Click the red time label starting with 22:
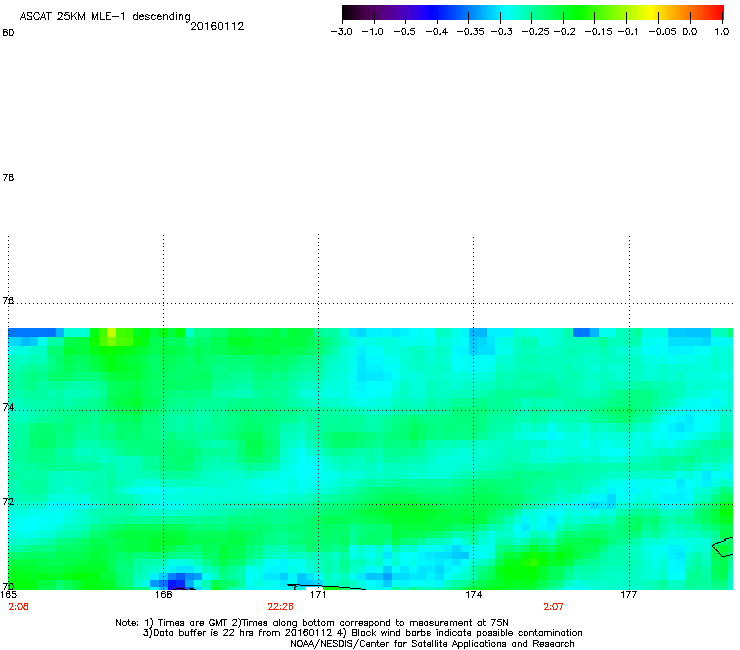Image resolution: width=740 pixels, height=650 pixels. pos(280,607)
